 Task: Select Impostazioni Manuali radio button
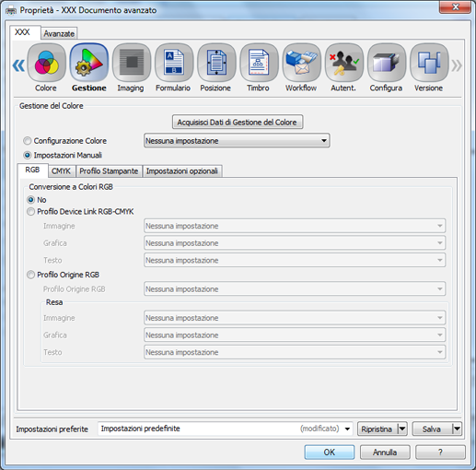coord(28,155)
